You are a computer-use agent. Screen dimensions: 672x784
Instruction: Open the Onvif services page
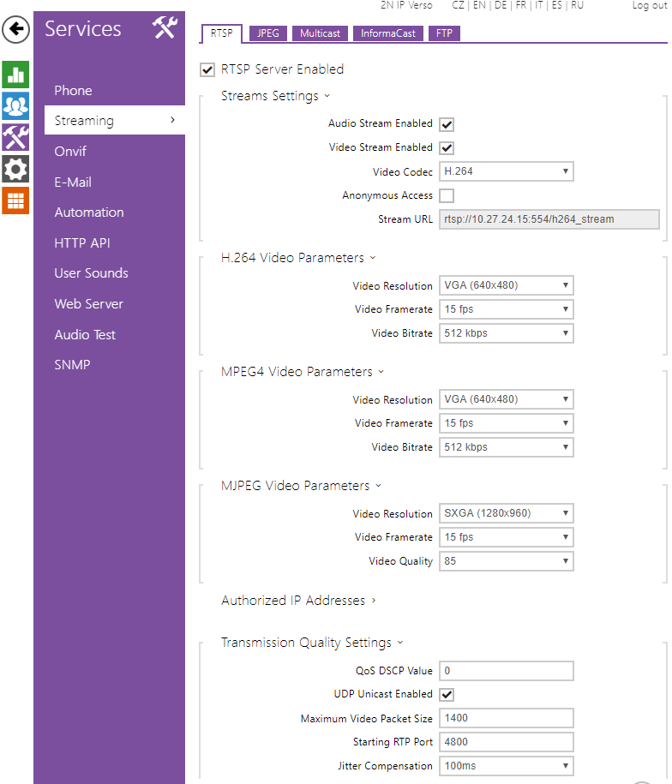[70, 152]
